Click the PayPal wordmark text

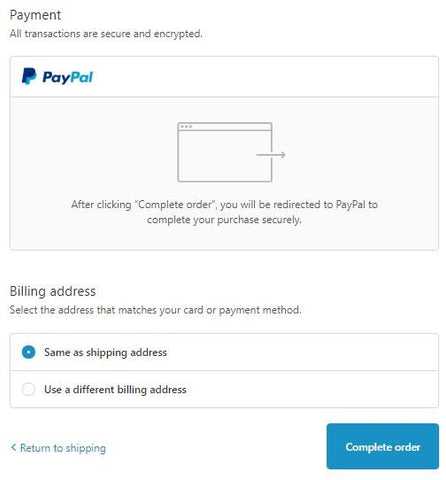point(68,77)
